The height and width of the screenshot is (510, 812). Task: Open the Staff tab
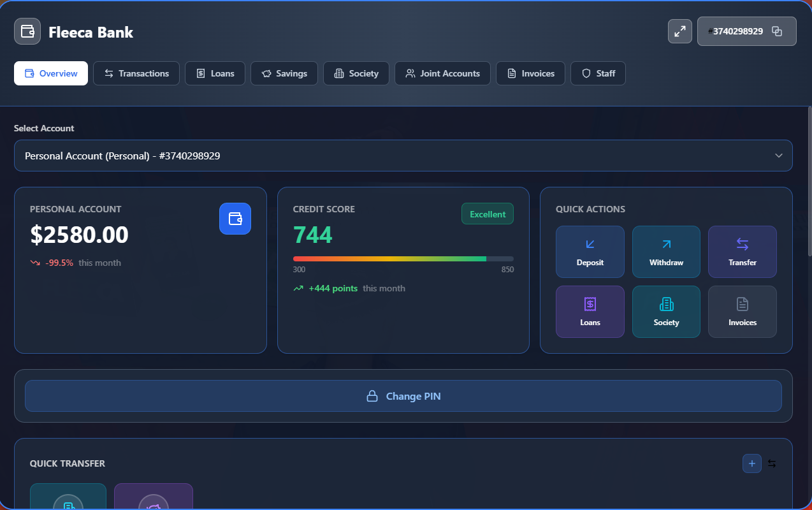598,73
